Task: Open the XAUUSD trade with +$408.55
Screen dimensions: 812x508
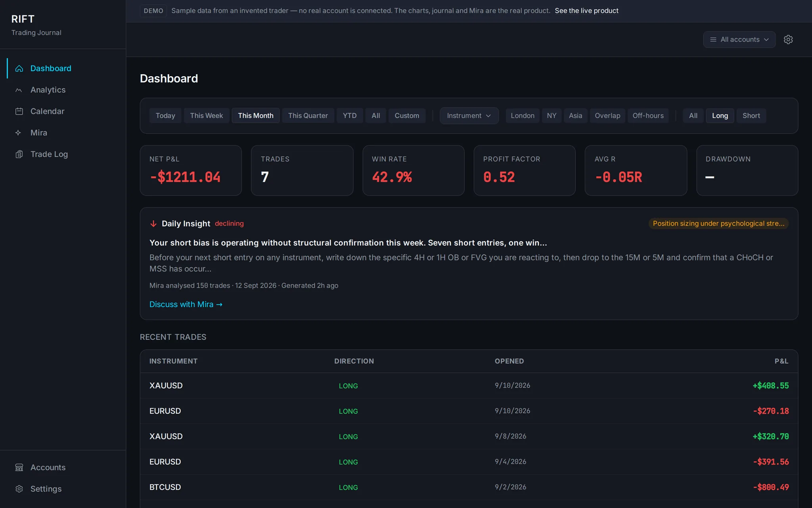Action: tap(469, 386)
